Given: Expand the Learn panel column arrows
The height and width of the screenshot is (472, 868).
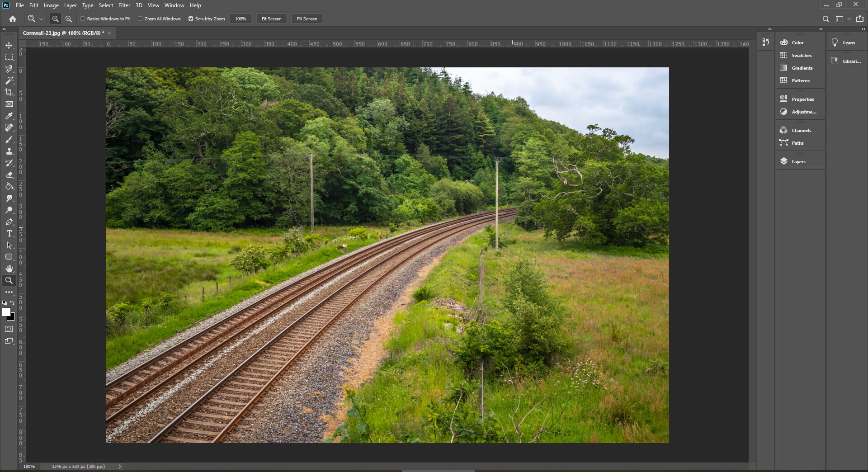Looking at the screenshot, I should pyautogui.click(x=863, y=29).
